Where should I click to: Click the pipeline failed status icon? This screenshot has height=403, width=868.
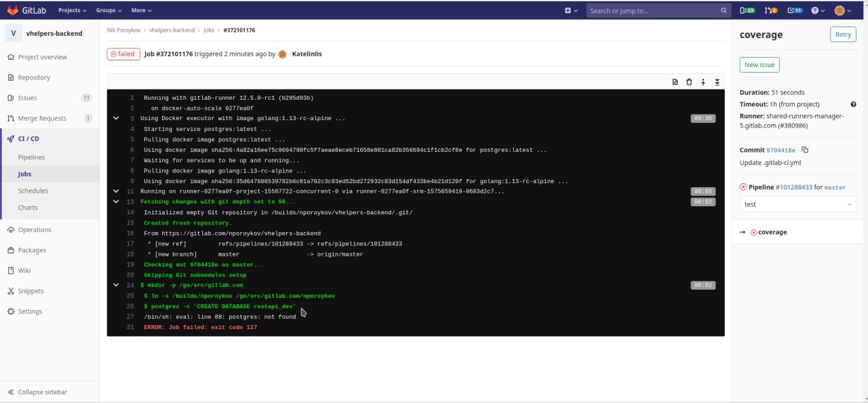click(743, 187)
